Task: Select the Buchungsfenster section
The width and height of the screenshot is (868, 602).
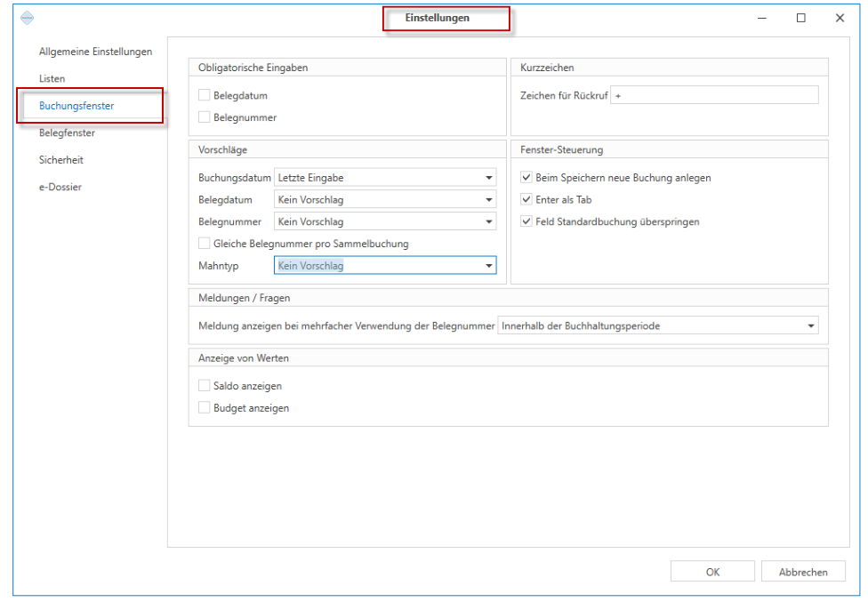Action: pos(76,106)
